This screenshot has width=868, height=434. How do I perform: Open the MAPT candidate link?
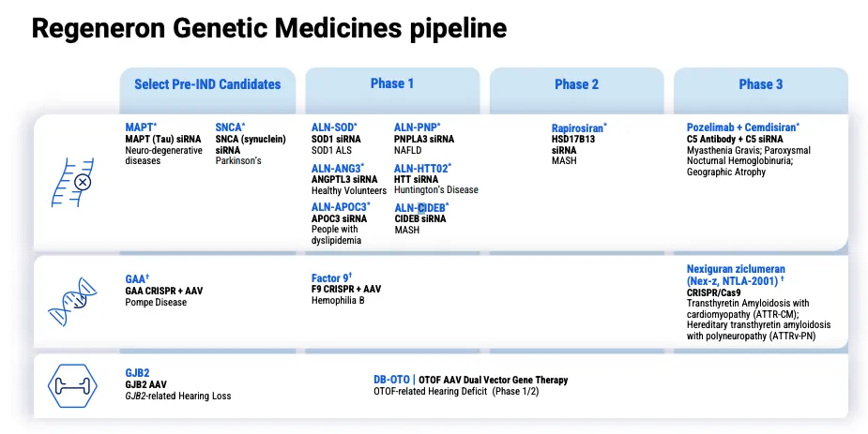pyautogui.click(x=141, y=127)
